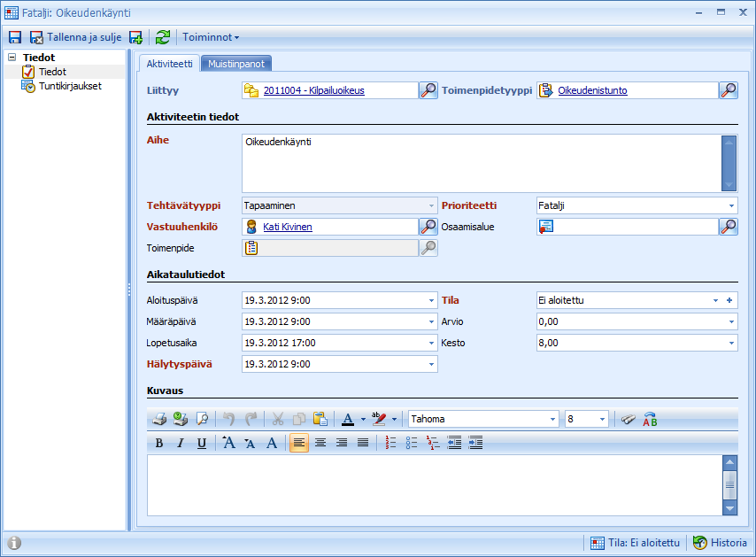Image resolution: width=756 pixels, height=557 pixels.
Task: Click Historia in the status bar
Action: (x=721, y=543)
